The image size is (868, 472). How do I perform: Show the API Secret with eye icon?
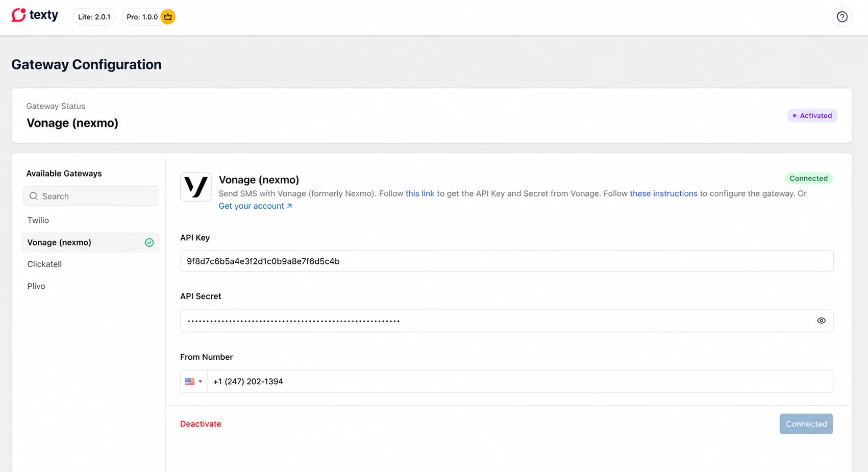[x=821, y=320]
